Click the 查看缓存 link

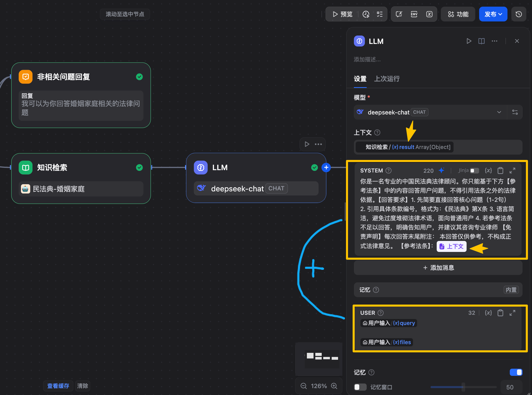[58, 386]
